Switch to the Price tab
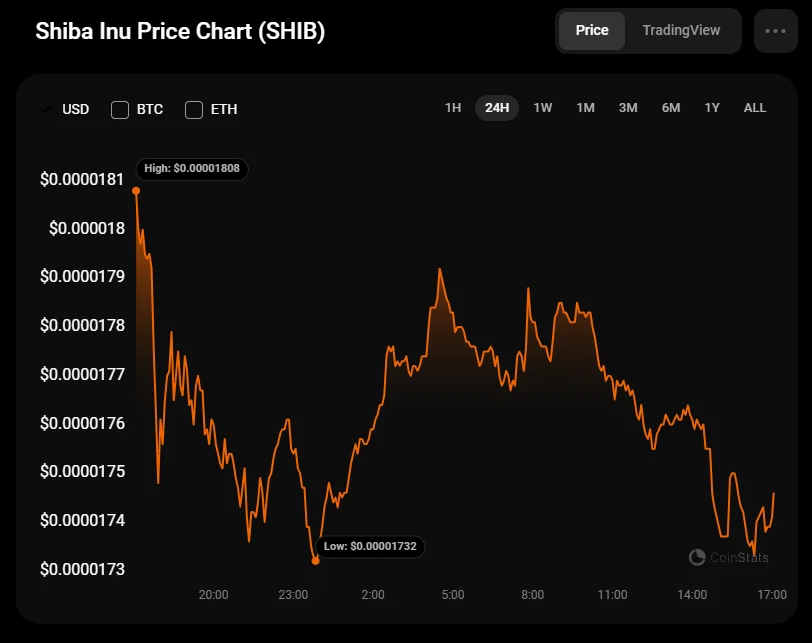This screenshot has height=643, width=812. tap(591, 30)
